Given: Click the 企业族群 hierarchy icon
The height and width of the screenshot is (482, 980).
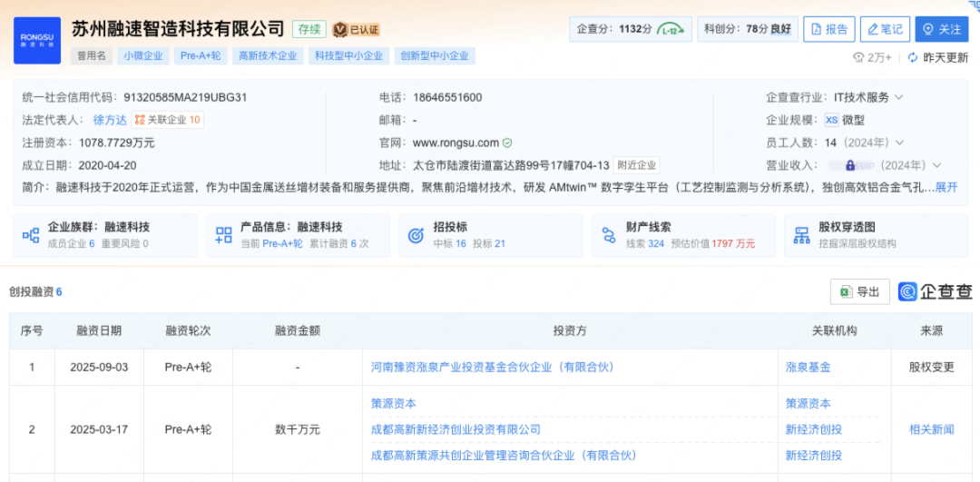Looking at the screenshot, I should click(x=32, y=235).
